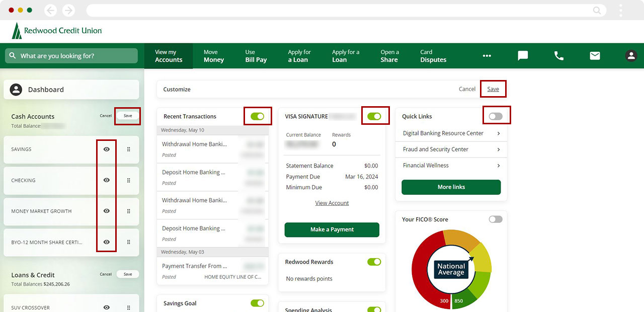Image resolution: width=644 pixels, height=312 pixels.
Task: Hide the MONEY MARKET GROWTH account
Action: (107, 211)
